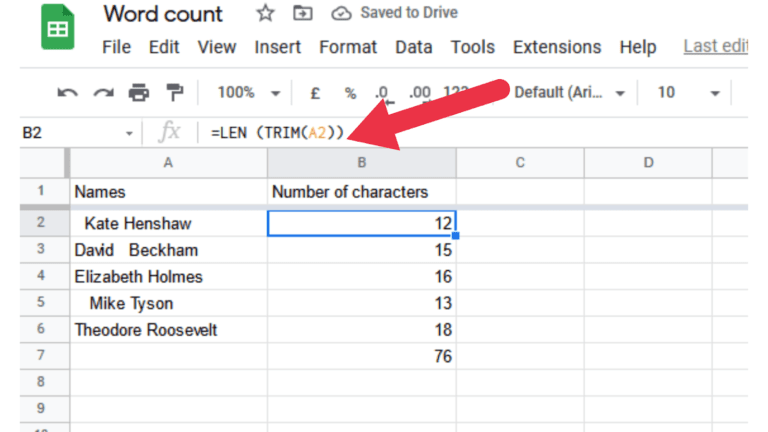Open the Default font dropdown

(x=568, y=93)
